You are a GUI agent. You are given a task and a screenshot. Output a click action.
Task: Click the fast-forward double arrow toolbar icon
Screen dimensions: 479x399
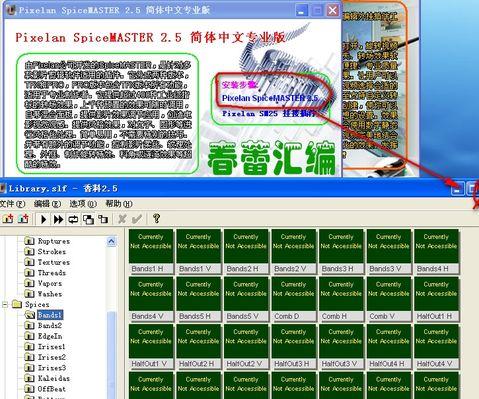(x=58, y=219)
